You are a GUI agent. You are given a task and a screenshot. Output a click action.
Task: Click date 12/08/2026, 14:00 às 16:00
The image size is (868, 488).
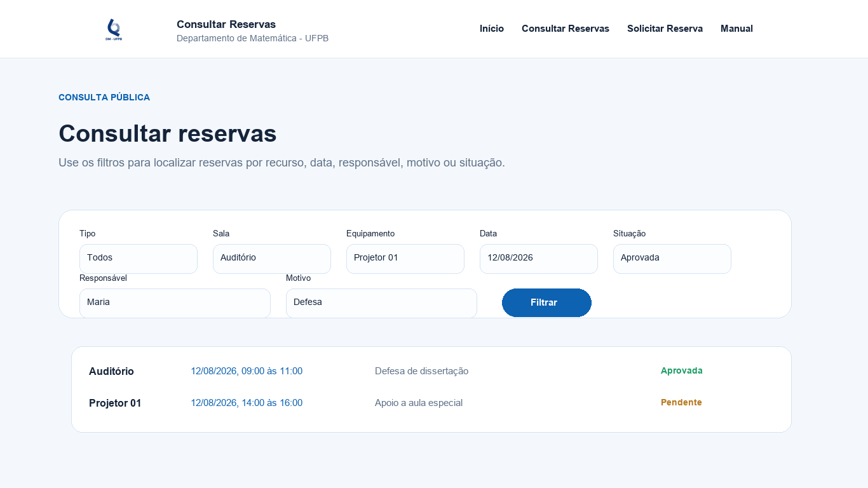[247, 403]
